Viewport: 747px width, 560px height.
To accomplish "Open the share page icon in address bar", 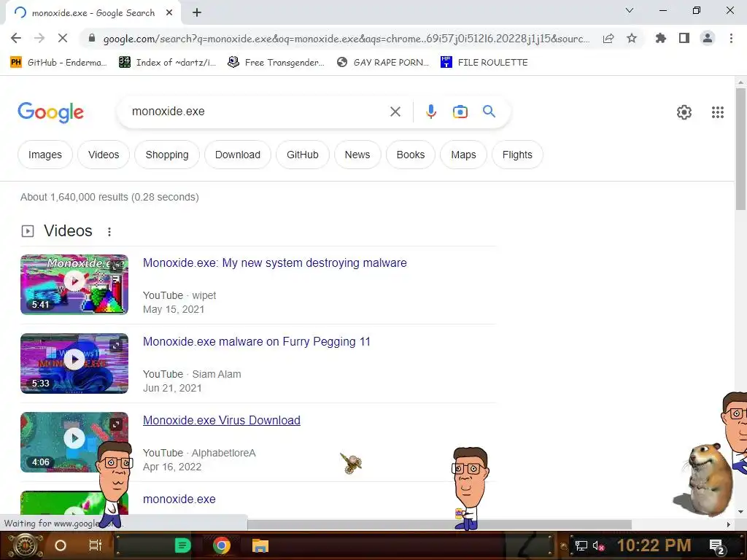I will pos(608,39).
